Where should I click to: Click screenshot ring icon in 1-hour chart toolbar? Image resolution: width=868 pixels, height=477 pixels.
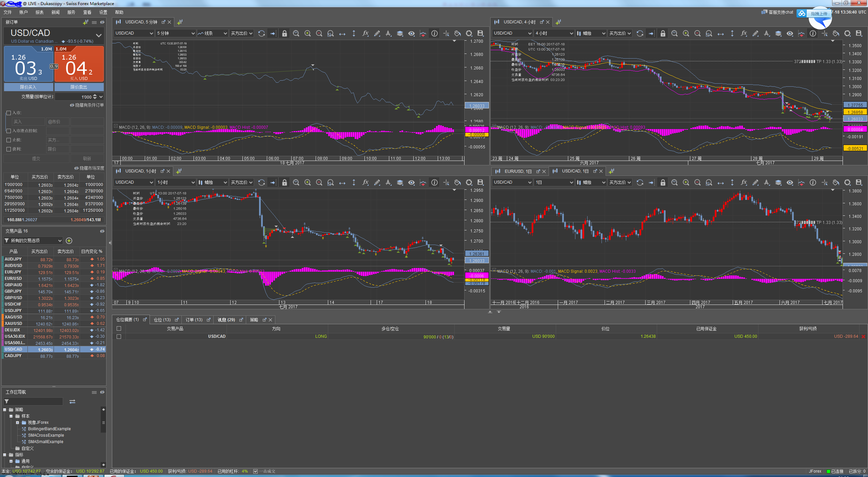[469, 182]
